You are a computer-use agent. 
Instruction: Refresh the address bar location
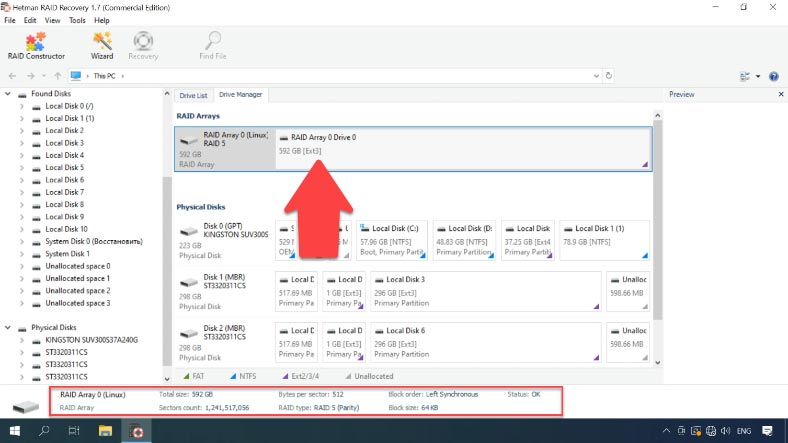pos(609,76)
